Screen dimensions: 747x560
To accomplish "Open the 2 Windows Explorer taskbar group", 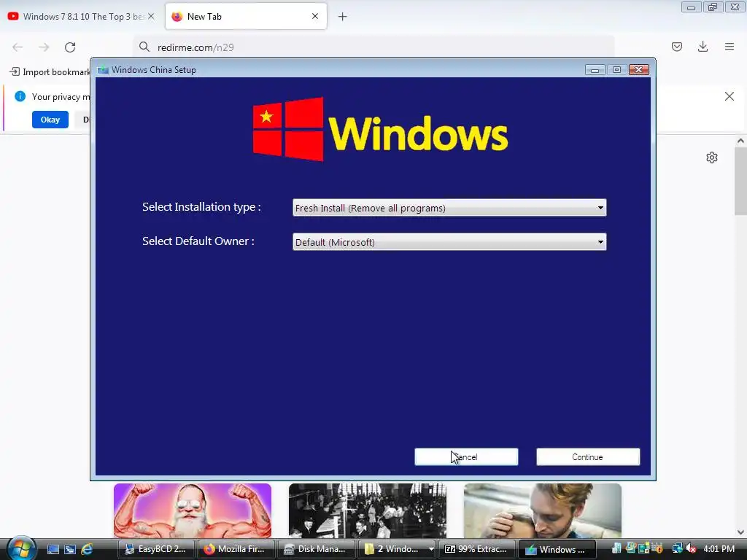I will click(x=396, y=549).
